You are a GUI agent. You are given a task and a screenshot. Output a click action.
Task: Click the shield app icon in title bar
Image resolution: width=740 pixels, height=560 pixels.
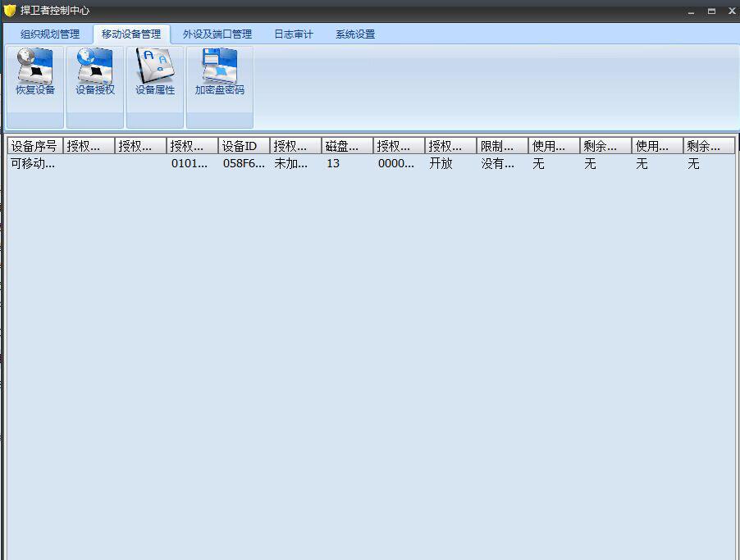point(10,11)
